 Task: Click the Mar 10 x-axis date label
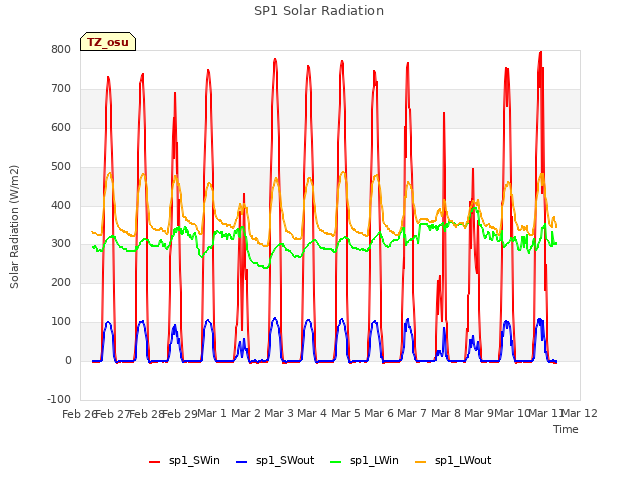click(512, 413)
